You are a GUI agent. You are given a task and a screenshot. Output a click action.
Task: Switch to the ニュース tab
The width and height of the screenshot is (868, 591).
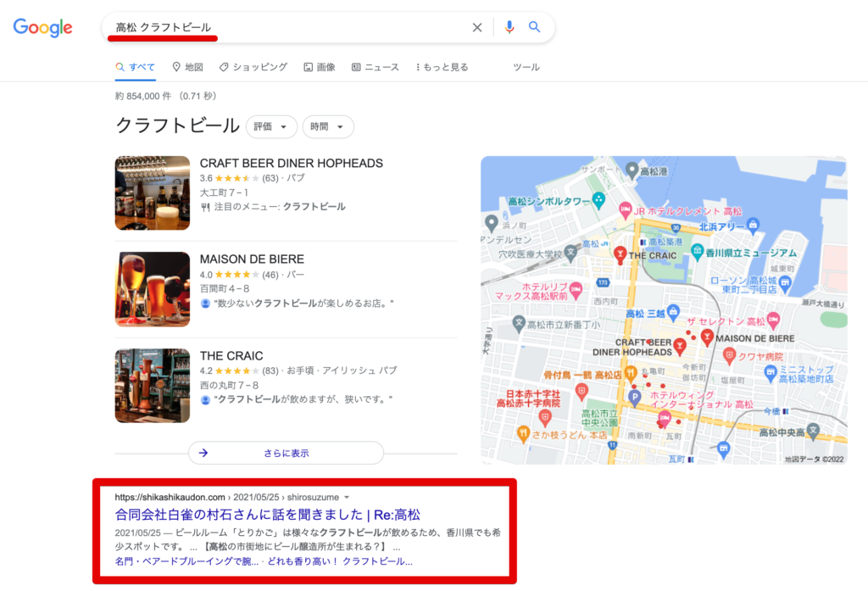point(376,67)
